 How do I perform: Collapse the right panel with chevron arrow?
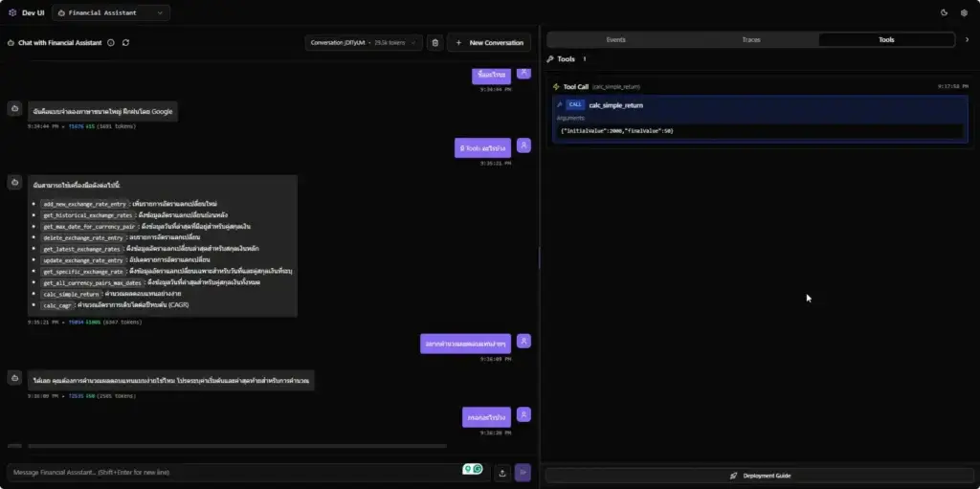[x=967, y=39]
